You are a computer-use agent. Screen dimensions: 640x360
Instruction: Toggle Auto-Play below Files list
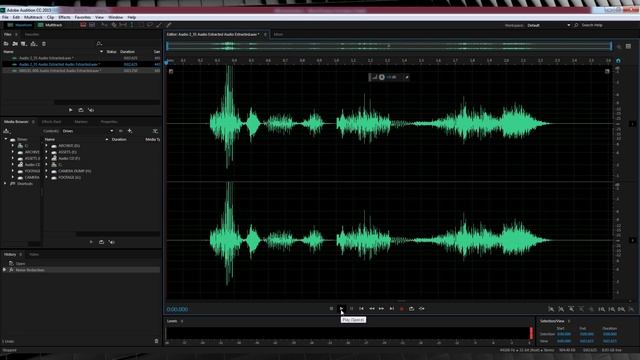tap(91, 110)
